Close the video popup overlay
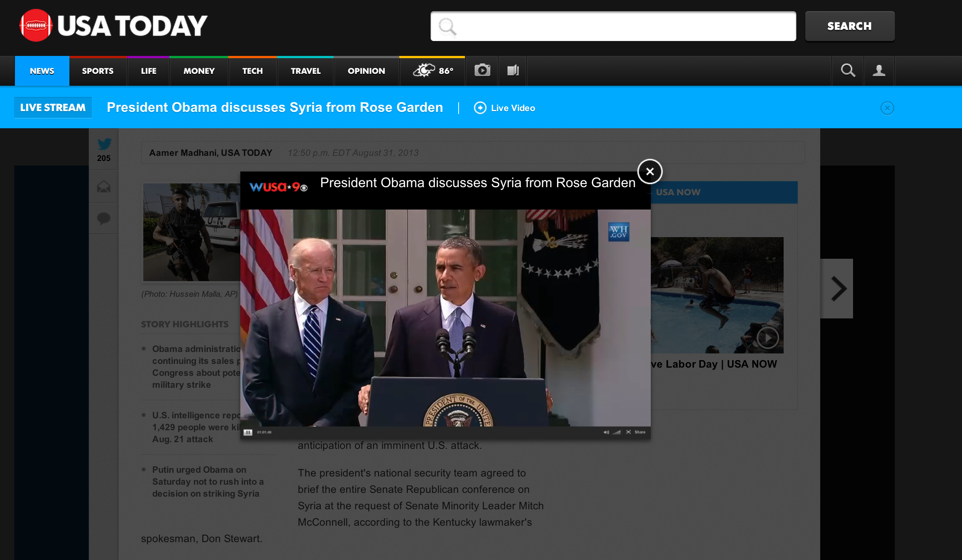Image resolution: width=962 pixels, height=560 pixels. coord(650,172)
